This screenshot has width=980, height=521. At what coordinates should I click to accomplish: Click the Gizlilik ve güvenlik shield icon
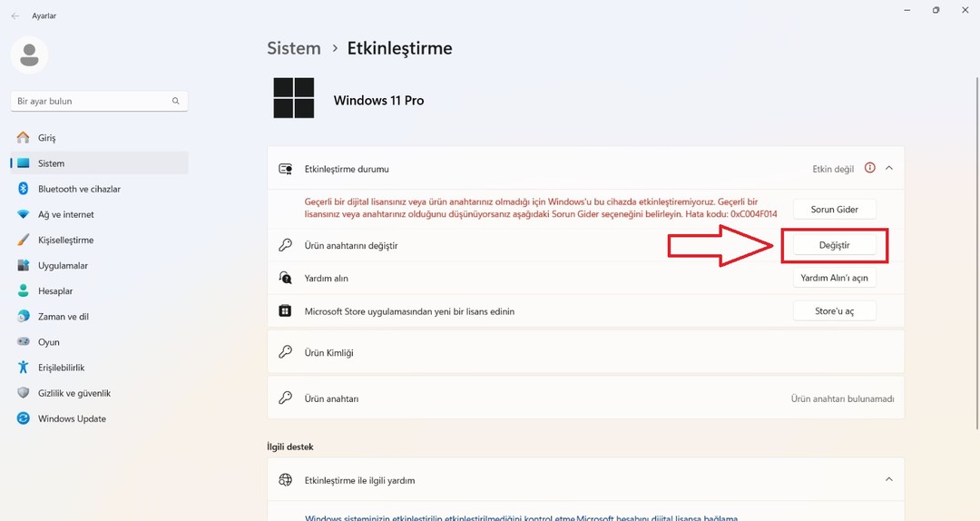click(x=23, y=393)
